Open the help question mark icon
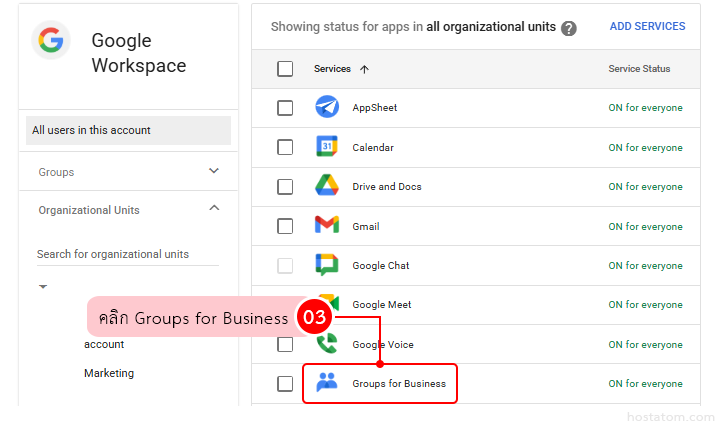Viewport: 720px width, 426px height. (x=568, y=28)
